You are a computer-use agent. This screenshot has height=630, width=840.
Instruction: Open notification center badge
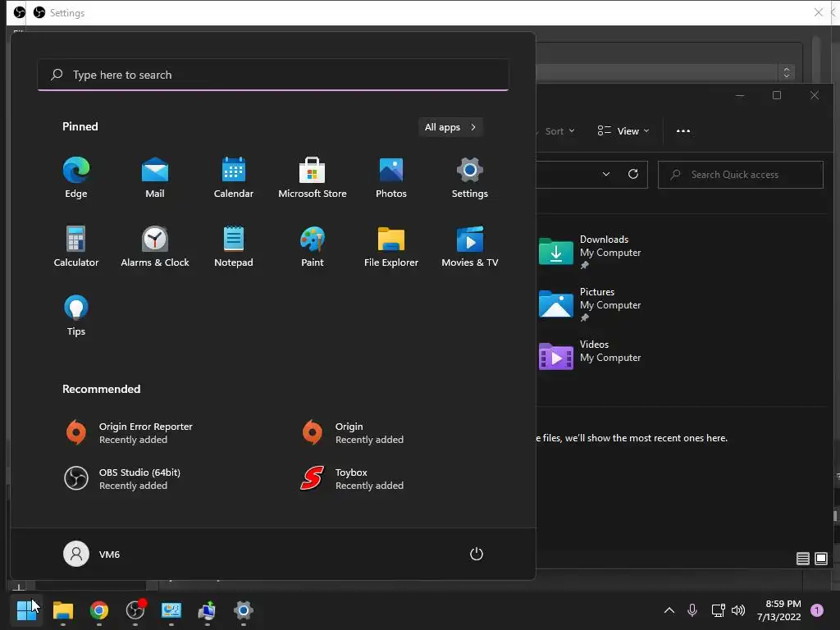(x=817, y=610)
